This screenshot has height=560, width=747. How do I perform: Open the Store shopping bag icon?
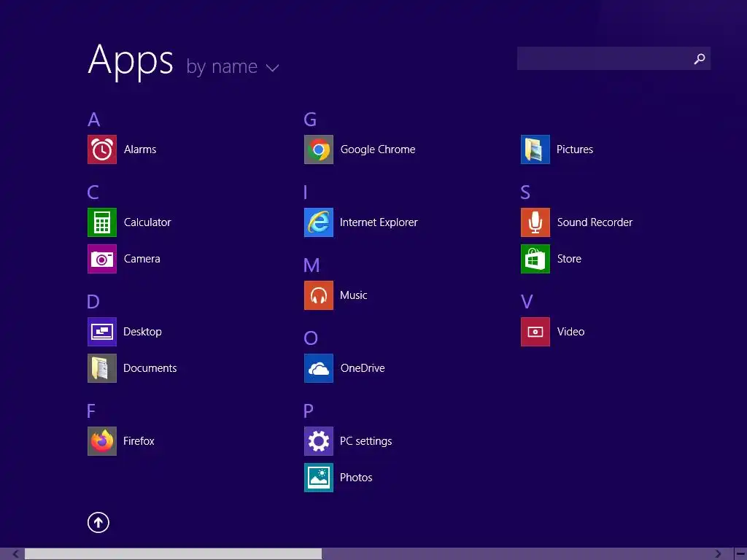535,259
